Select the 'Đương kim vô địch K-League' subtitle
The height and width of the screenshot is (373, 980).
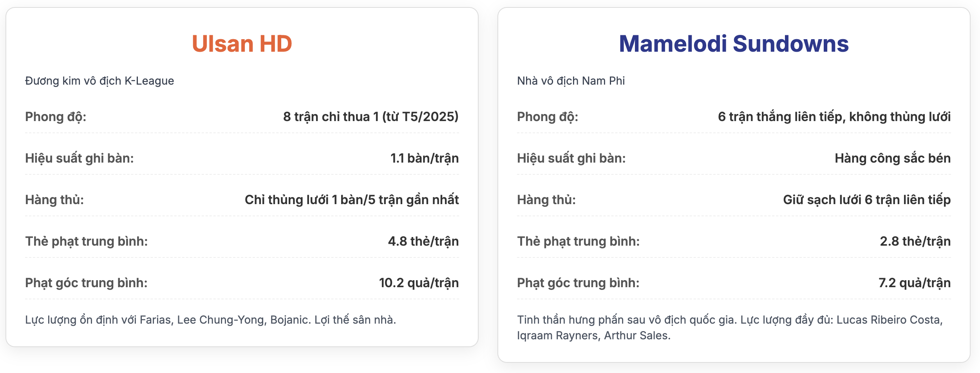point(99,81)
